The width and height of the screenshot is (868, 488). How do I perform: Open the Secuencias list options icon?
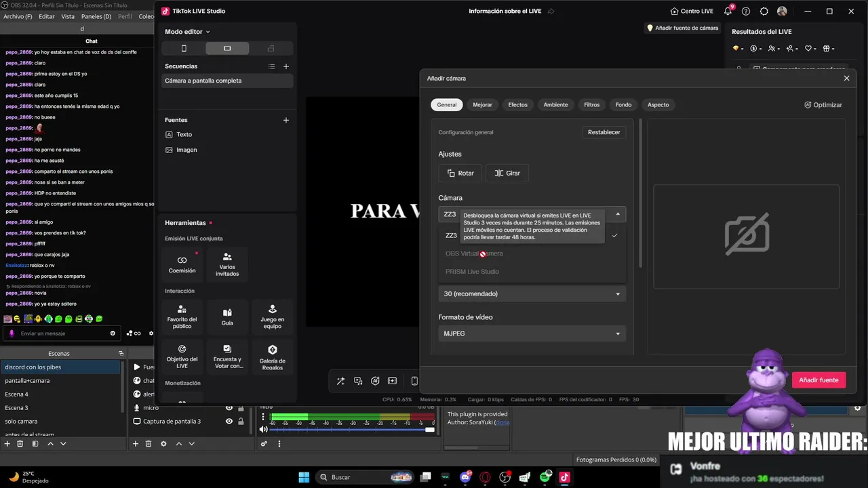(x=271, y=66)
